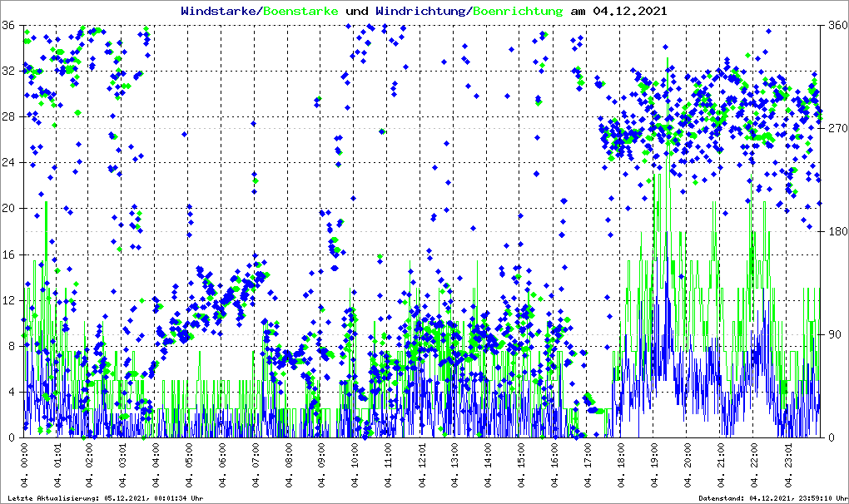
Task: Click the right axis value 90
Action: (x=835, y=334)
